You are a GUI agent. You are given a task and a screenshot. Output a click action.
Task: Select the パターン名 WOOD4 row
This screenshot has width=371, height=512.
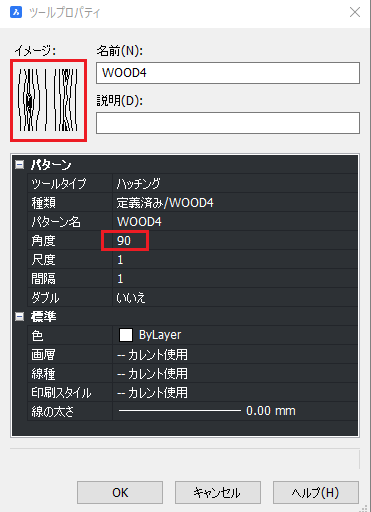(x=192, y=221)
